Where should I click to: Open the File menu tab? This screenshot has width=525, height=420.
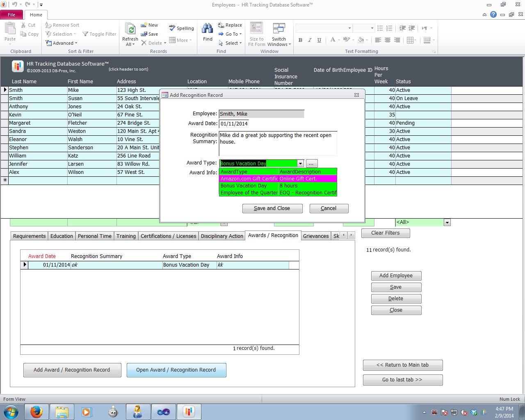click(11, 15)
